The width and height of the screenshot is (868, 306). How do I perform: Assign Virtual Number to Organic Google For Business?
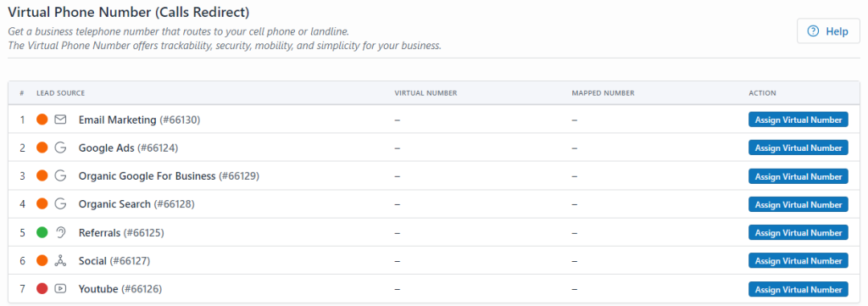point(798,176)
